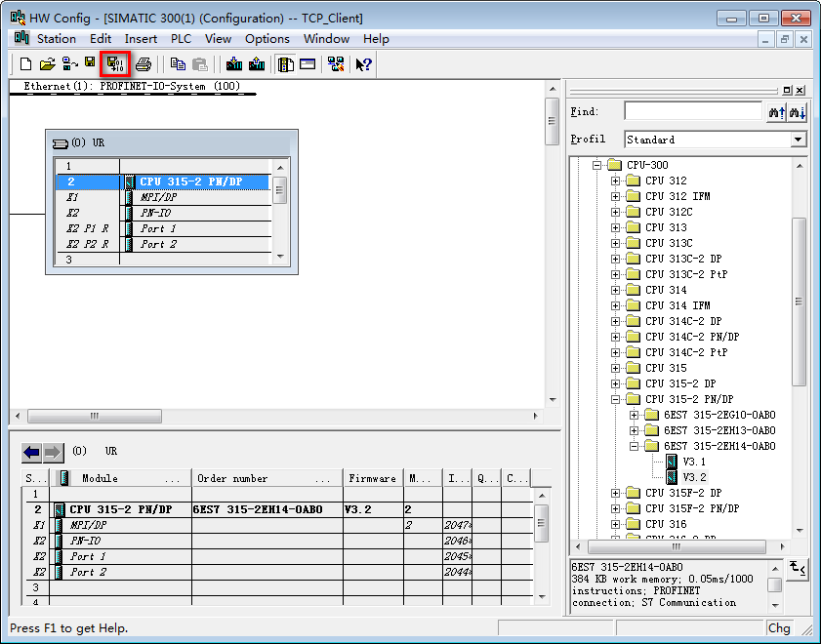Click the search downward binoculars icon

tap(799, 112)
